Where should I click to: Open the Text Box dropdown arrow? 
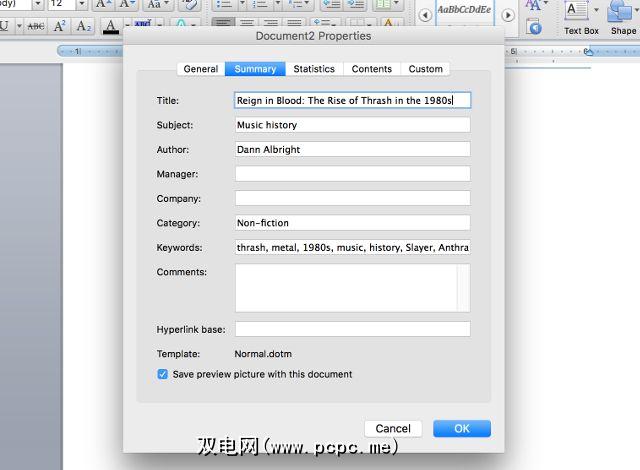tap(596, 10)
